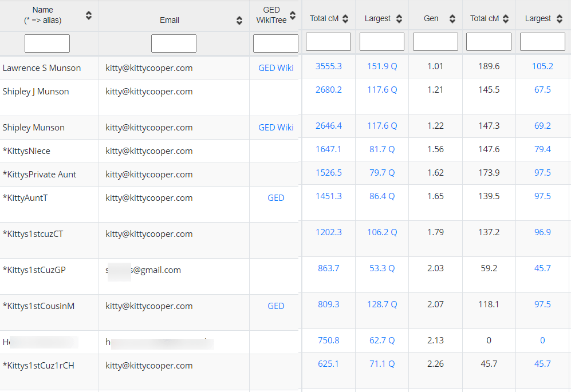
Task: Open GED link for *KittyAuntT
Action: [x=276, y=197]
